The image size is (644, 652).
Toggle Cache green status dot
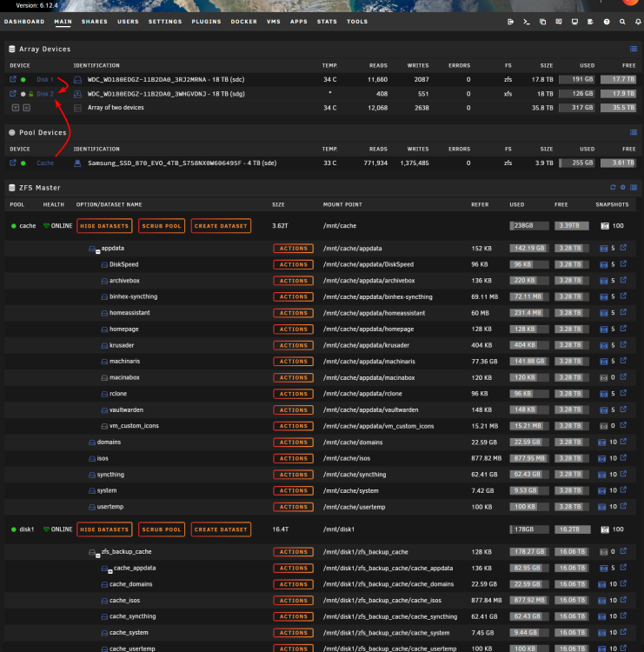(23, 163)
